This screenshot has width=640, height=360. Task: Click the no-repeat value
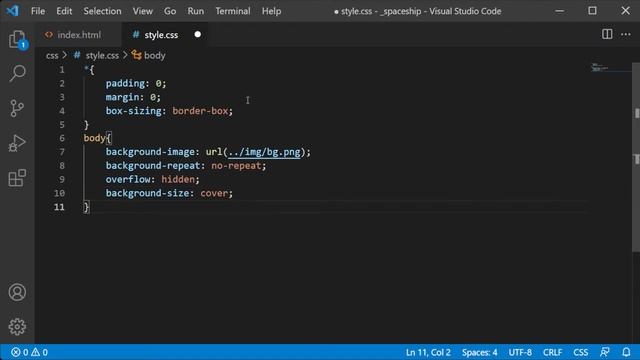[x=236, y=165]
